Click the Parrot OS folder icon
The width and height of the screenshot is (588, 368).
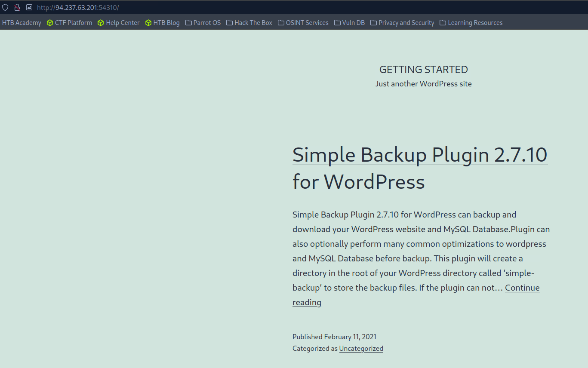point(188,23)
